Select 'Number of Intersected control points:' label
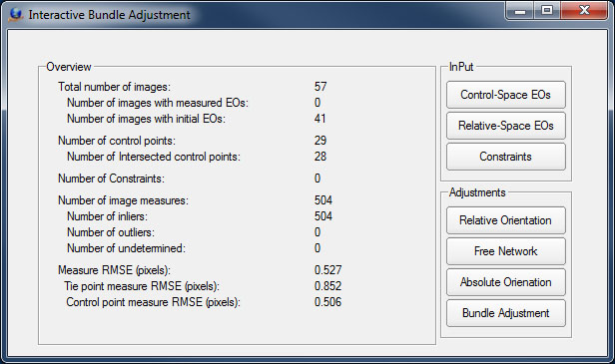615x364 pixels. [154, 157]
